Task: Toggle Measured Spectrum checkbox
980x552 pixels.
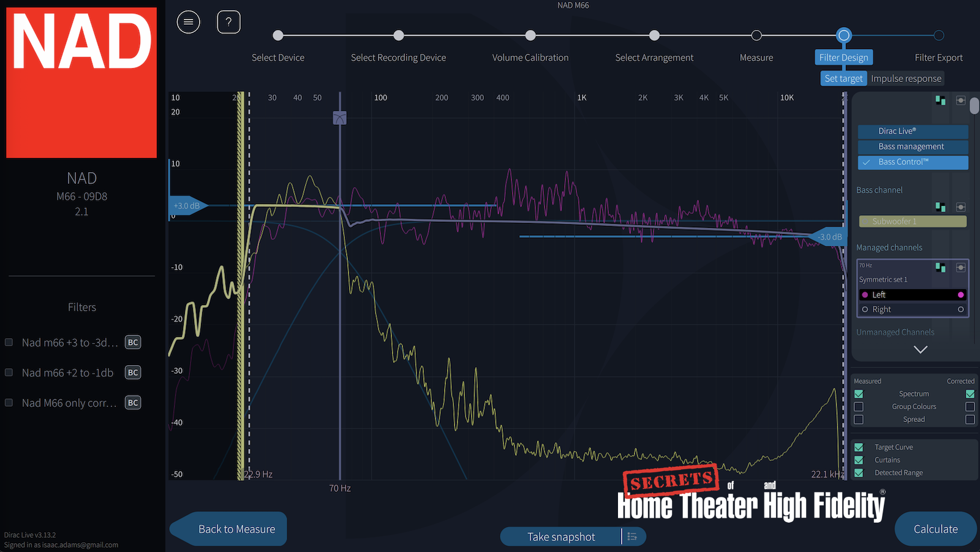Action: click(x=859, y=394)
